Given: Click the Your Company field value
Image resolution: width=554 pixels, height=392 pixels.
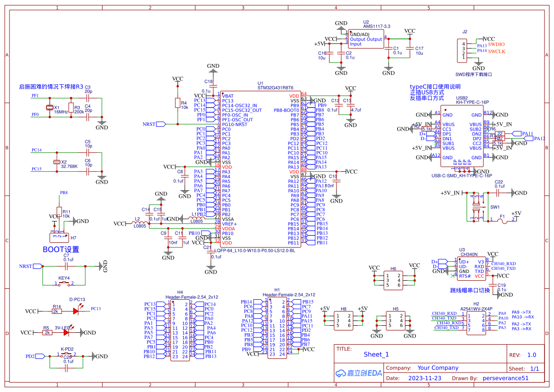Looking at the screenshot, I should 438,368.
